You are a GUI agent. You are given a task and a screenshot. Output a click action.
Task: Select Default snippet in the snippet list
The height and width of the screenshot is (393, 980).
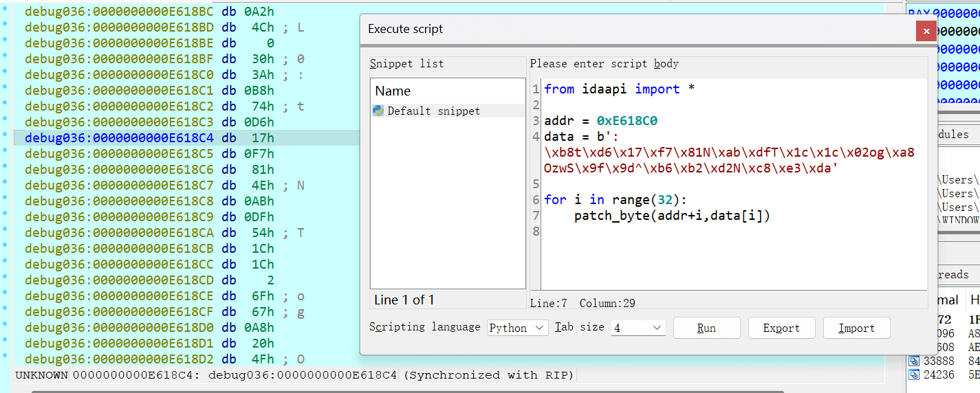pos(434,111)
